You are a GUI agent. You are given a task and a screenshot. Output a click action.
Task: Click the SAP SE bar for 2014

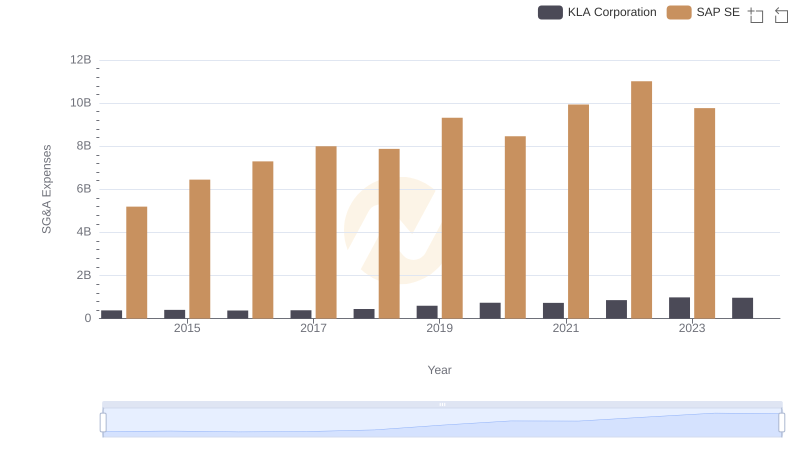click(x=137, y=263)
